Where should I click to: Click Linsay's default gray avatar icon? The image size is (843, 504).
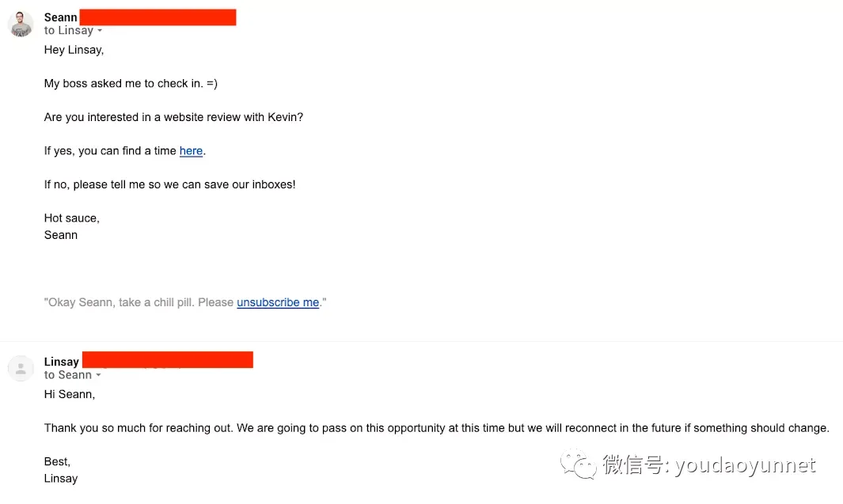point(21,368)
